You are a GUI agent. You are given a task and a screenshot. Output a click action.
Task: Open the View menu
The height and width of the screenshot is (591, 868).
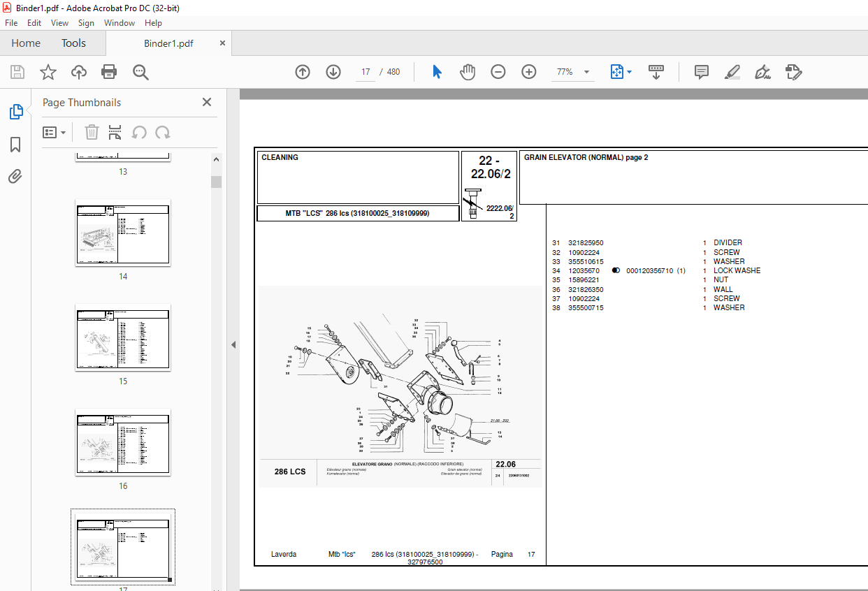(60, 23)
